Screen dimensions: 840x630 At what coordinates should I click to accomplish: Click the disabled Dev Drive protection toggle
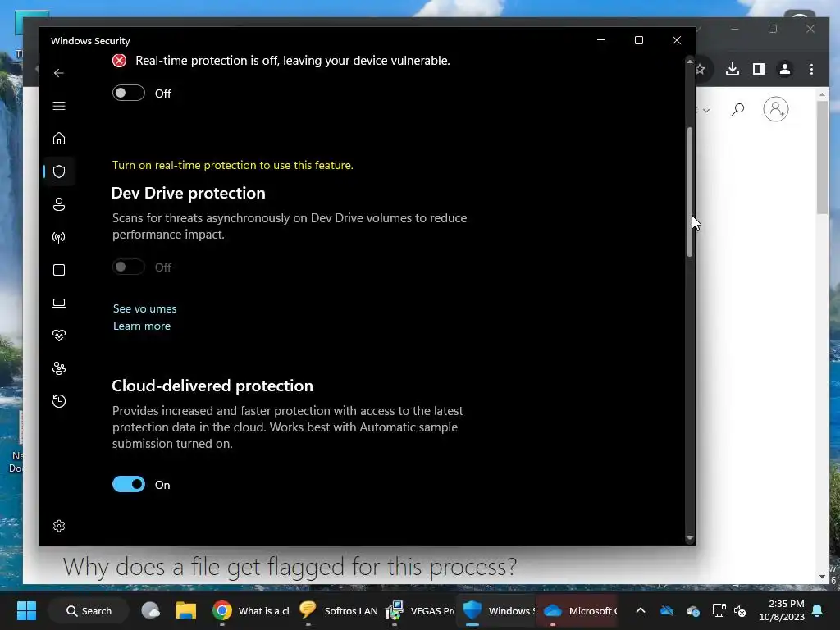coord(129,267)
